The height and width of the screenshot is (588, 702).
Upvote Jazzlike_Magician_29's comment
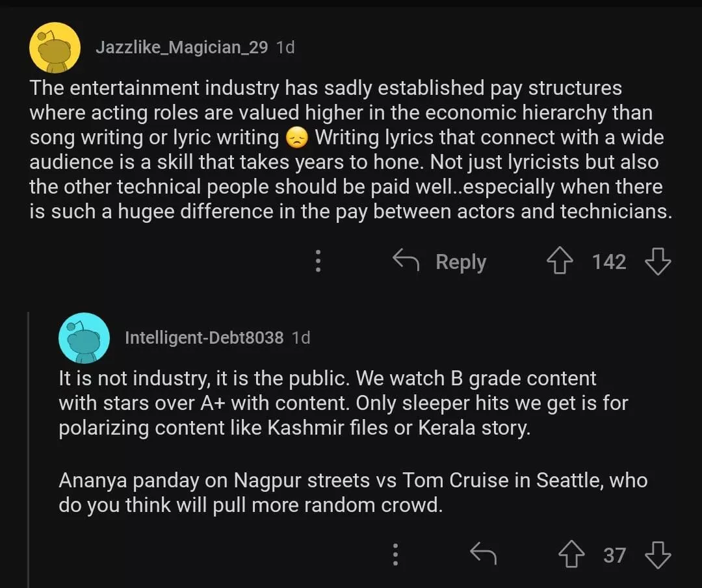[x=560, y=262]
